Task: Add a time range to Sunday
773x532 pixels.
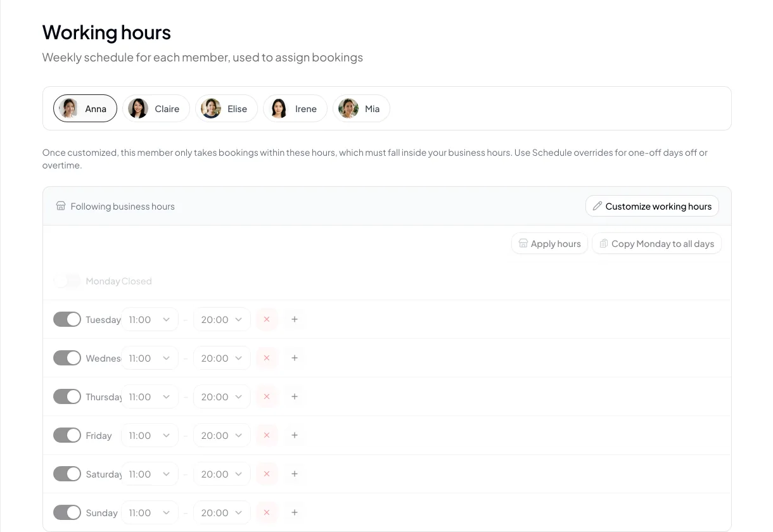Action: 295,512
